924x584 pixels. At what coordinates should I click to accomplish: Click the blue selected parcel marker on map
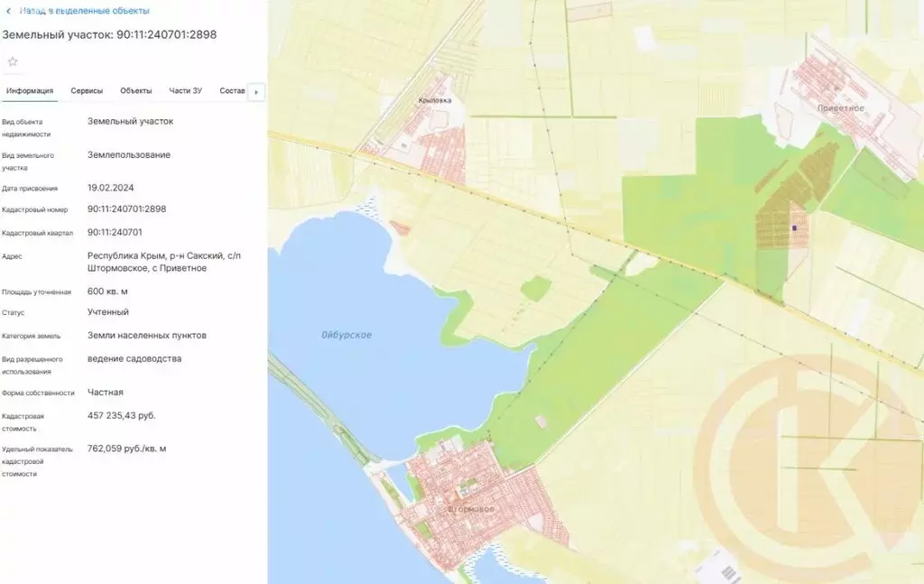pos(794,228)
